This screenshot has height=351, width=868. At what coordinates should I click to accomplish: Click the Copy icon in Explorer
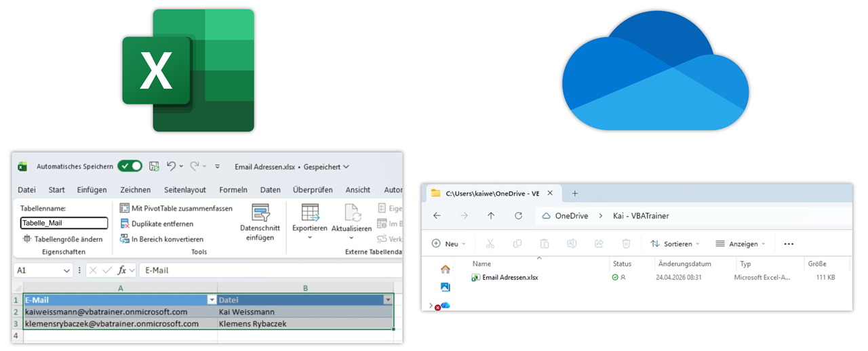pyautogui.click(x=517, y=243)
